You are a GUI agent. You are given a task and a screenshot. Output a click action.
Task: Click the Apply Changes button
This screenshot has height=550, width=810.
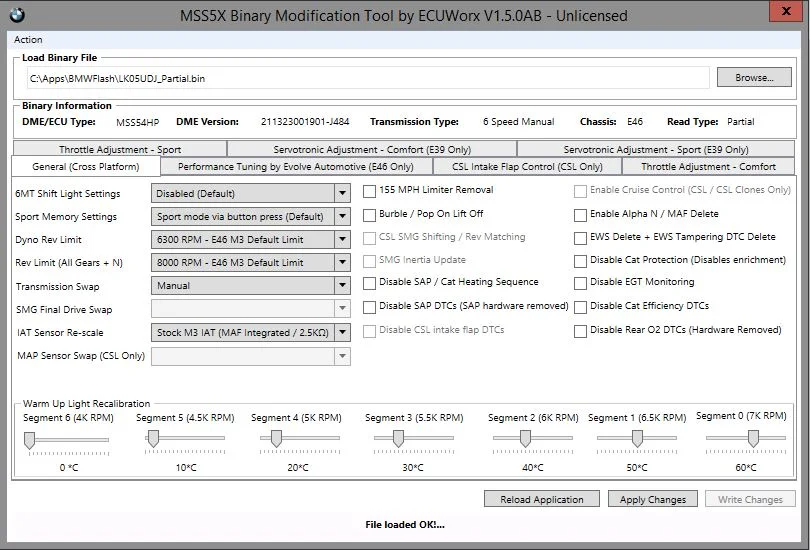tap(652, 499)
